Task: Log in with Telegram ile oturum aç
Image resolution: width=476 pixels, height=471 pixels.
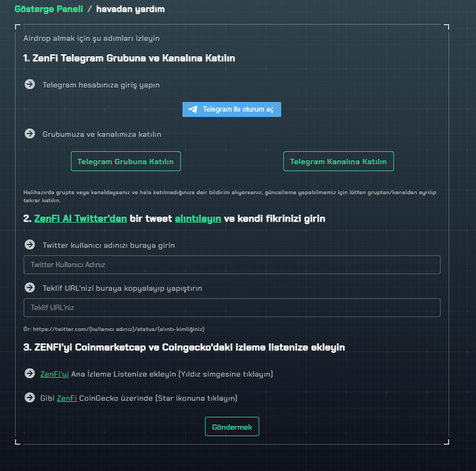Action: point(232,109)
